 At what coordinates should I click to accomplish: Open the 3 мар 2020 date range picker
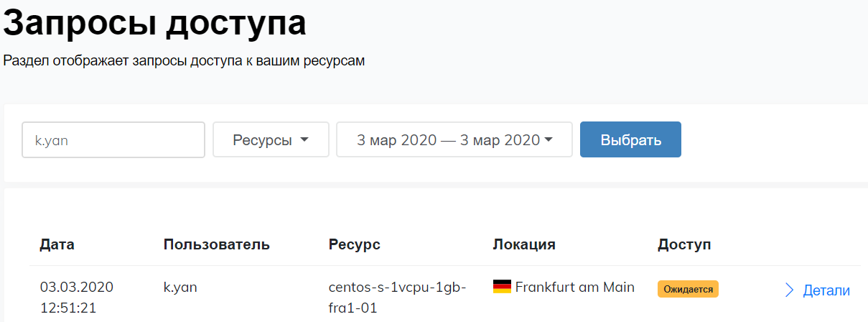(454, 139)
